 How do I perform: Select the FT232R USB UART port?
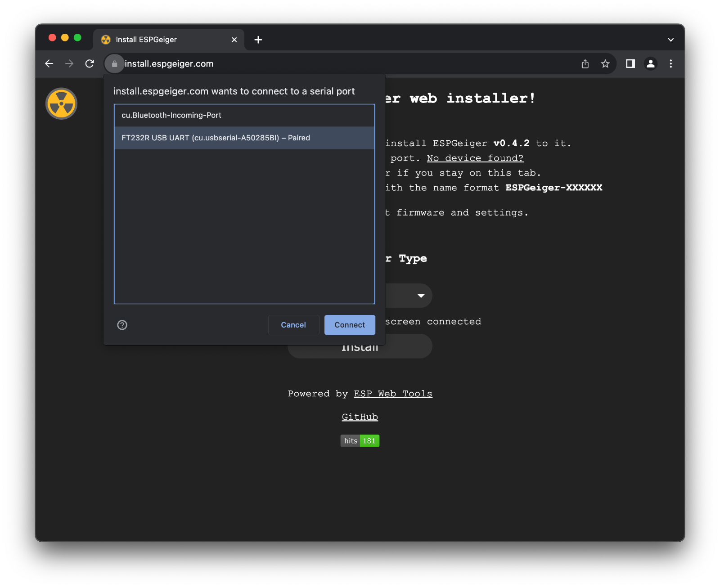point(244,138)
